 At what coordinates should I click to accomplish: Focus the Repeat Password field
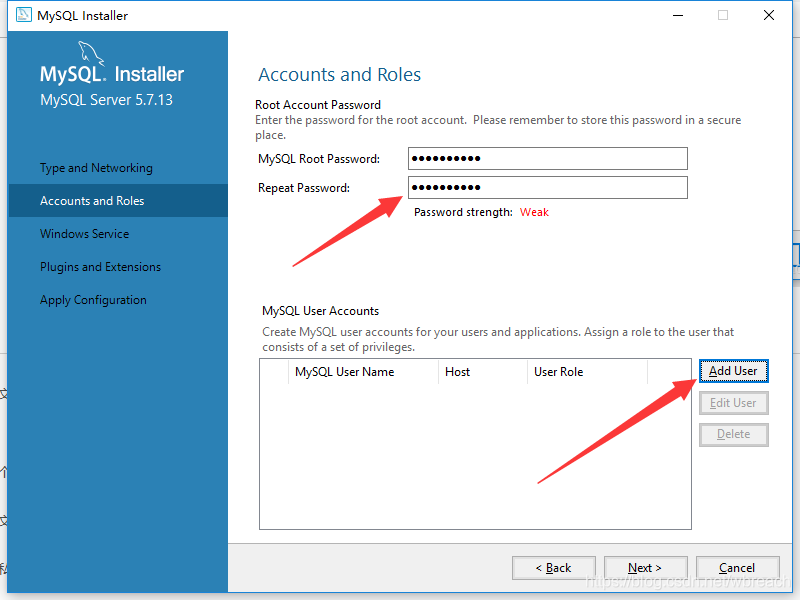pyautogui.click(x=548, y=187)
